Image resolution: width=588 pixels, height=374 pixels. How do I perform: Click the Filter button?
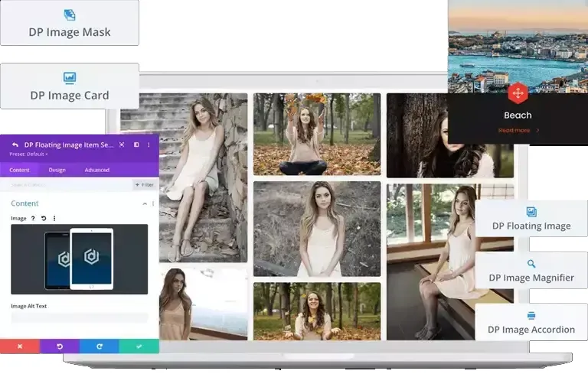click(145, 185)
